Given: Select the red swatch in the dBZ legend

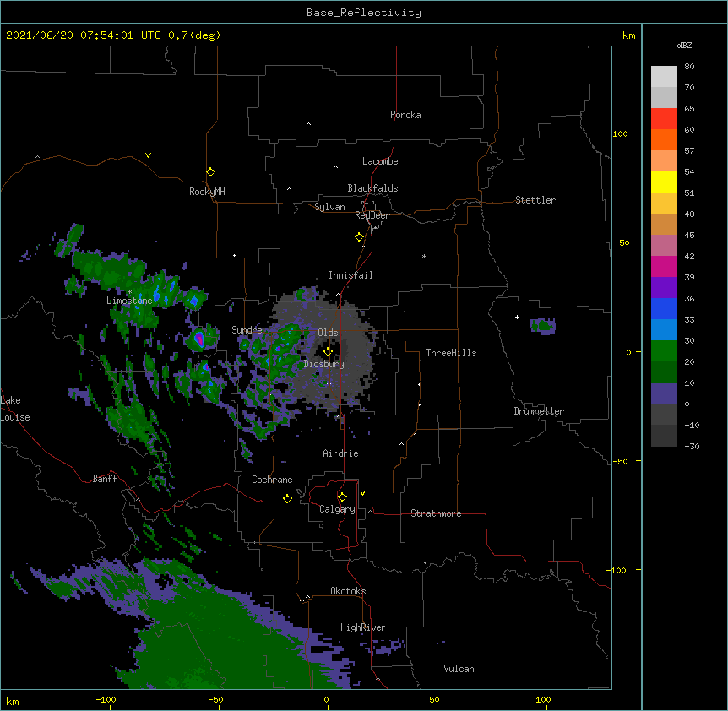Looking at the screenshot, I should pos(664,119).
